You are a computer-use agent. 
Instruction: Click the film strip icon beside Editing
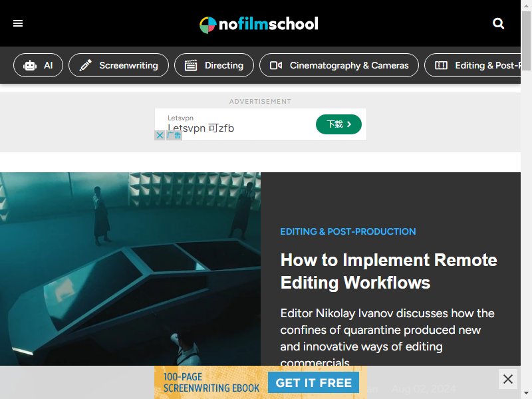[441, 65]
